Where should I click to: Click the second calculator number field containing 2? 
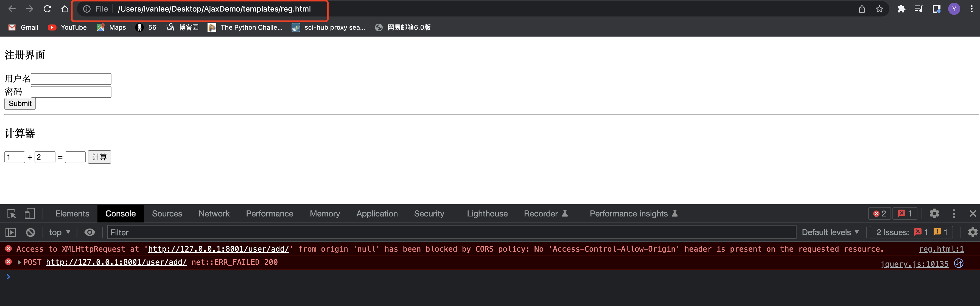(x=45, y=157)
